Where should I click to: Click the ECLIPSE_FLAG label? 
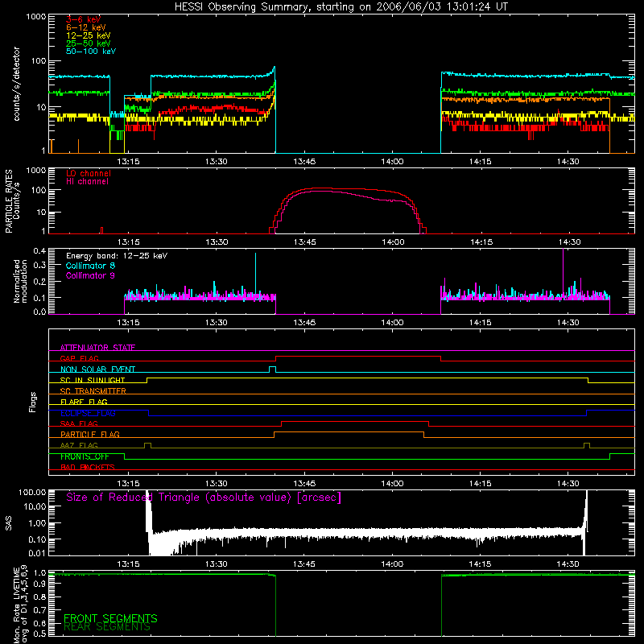88,413
